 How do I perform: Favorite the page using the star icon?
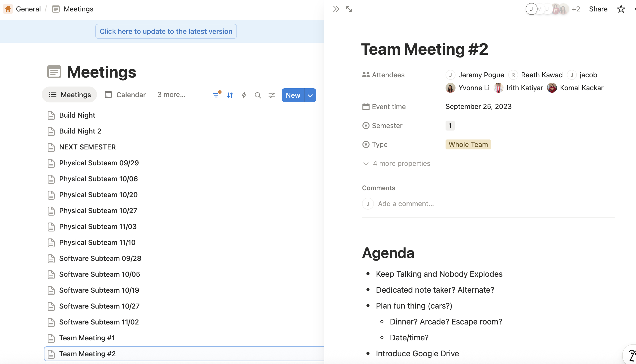pyautogui.click(x=621, y=9)
